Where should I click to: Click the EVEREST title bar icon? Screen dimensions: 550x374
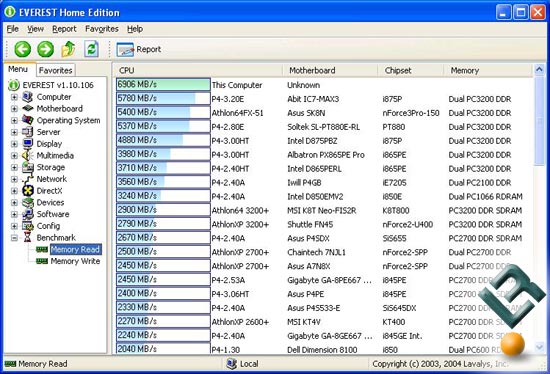[10, 12]
